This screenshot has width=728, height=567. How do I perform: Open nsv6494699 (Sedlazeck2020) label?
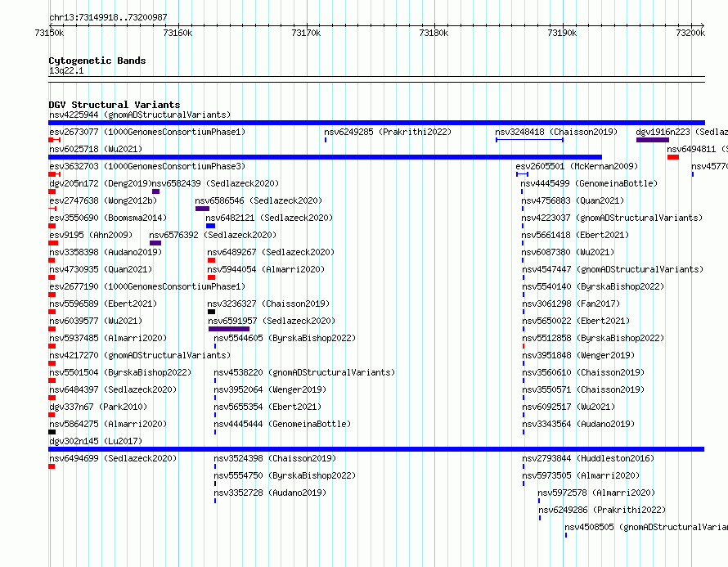pos(113,458)
